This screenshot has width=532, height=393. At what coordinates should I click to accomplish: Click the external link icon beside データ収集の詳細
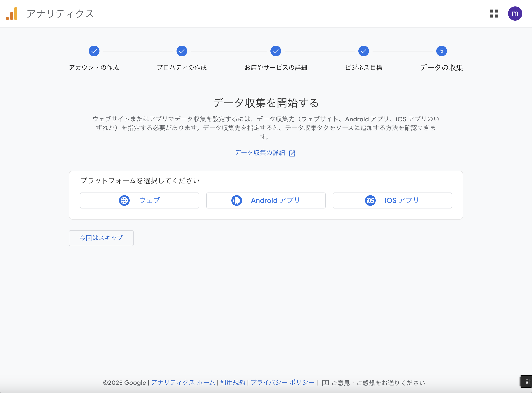point(292,153)
